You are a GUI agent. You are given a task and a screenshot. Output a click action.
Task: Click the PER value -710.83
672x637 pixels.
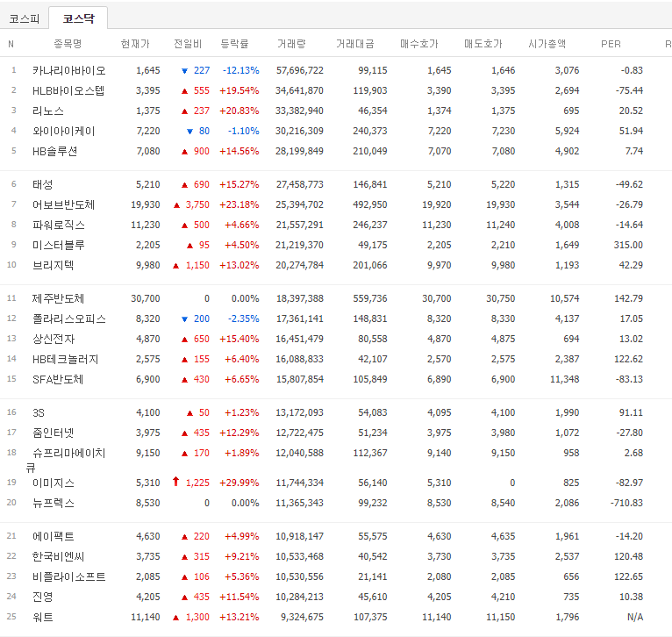pyautogui.click(x=626, y=503)
